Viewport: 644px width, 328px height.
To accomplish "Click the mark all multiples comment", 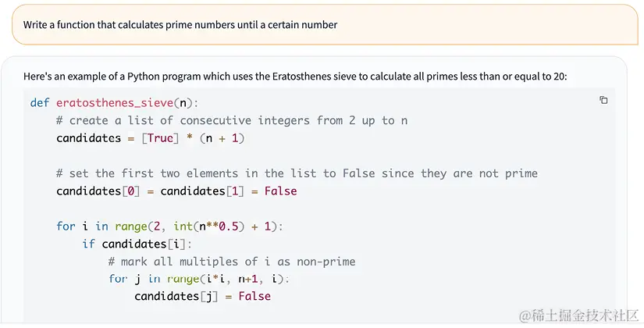I will tap(232, 262).
